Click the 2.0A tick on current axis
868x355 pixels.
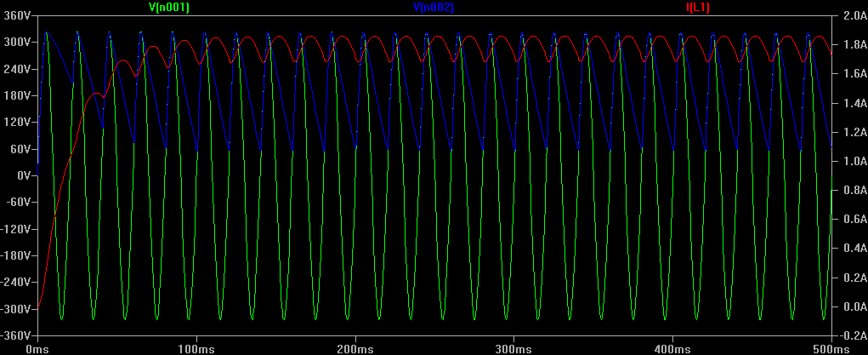tap(851, 15)
